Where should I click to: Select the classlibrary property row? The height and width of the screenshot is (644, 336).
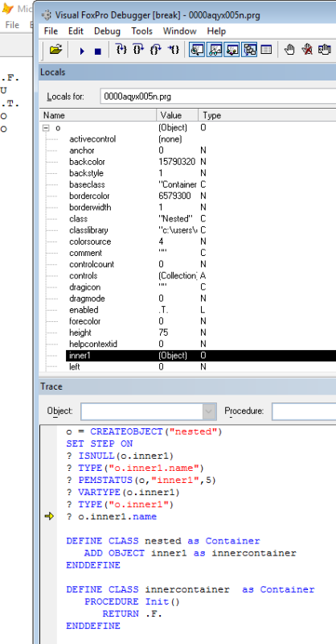[x=201, y=230]
